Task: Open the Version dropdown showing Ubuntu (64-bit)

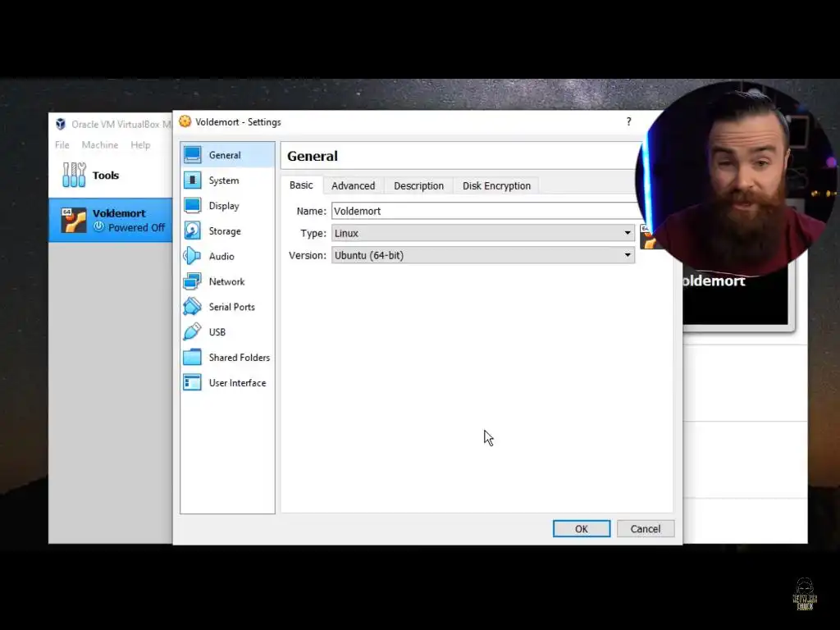Action: click(482, 255)
